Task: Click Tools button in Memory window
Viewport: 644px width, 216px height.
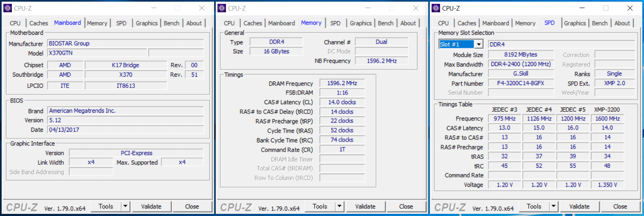Action: (x=320, y=206)
